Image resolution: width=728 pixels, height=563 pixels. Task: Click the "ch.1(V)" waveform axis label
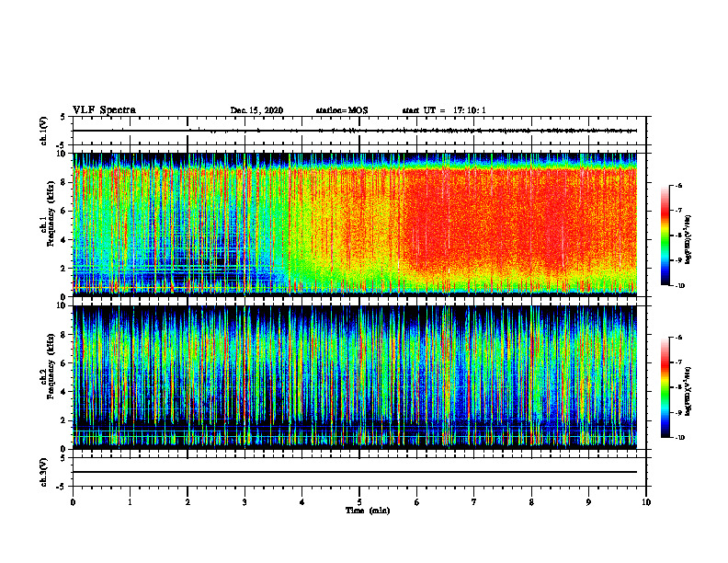pyautogui.click(x=44, y=131)
